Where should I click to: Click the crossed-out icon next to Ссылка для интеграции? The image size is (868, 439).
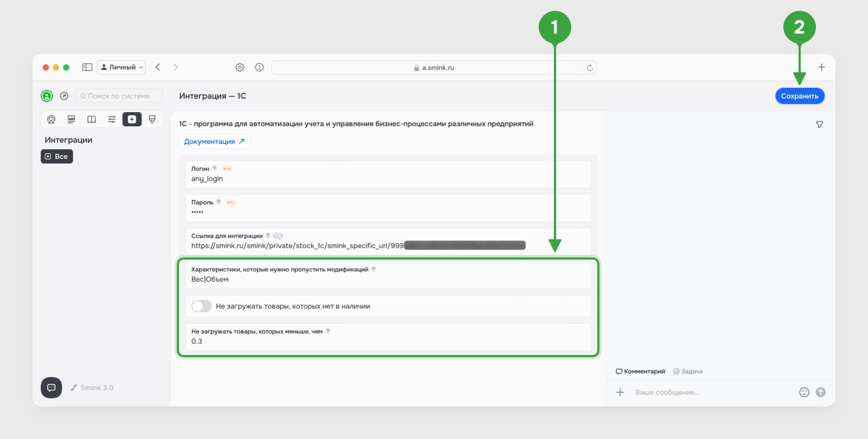coord(278,236)
